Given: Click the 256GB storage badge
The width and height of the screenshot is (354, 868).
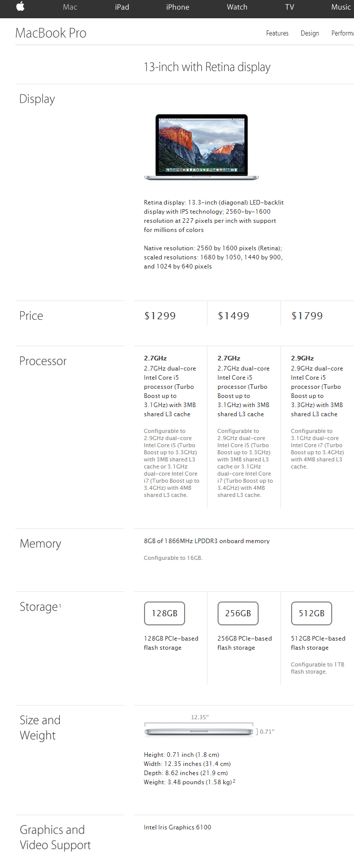Looking at the screenshot, I should (x=238, y=613).
